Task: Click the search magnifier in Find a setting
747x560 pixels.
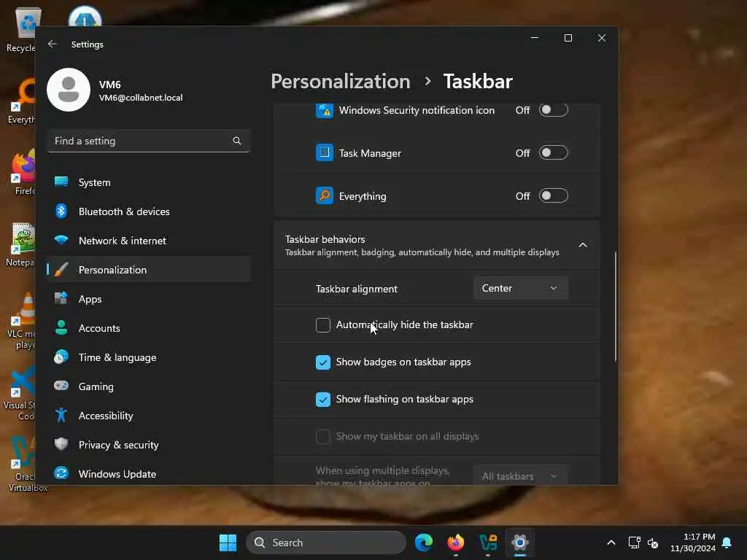Action: click(237, 141)
